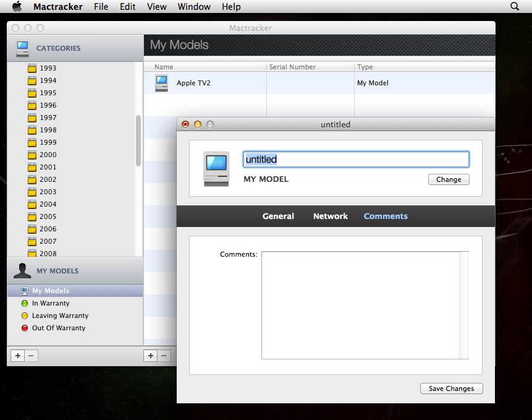This screenshot has height=420, width=532.
Task: Open the Apple menu
Action: [x=17, y=6]
